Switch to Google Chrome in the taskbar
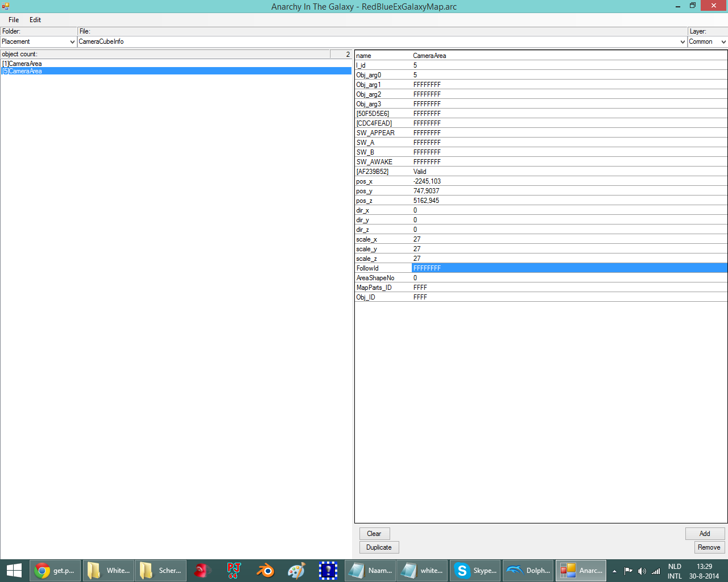The width and height of the screenshot is (728, 582). (55, 571)
